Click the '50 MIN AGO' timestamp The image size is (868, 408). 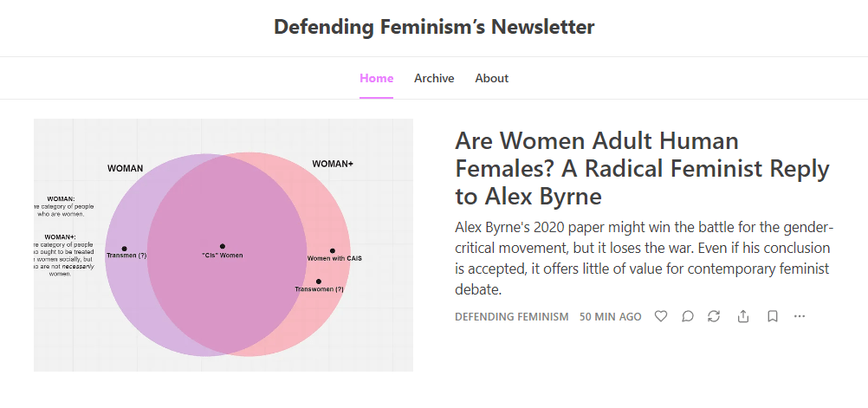[x=611, y=317]
